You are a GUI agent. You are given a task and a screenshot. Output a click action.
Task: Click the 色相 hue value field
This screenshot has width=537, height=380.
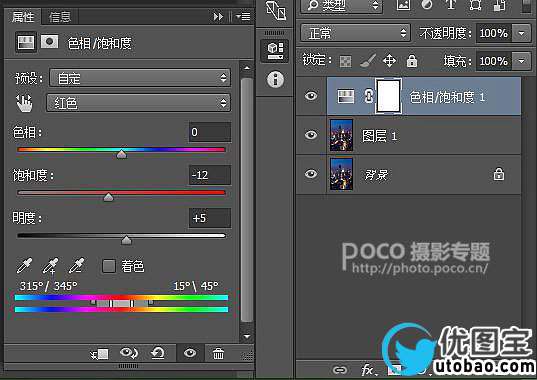(210, 132)
